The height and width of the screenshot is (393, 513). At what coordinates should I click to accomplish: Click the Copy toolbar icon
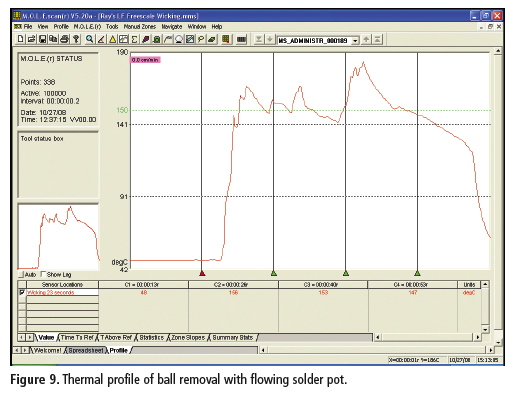click(53, 39)
